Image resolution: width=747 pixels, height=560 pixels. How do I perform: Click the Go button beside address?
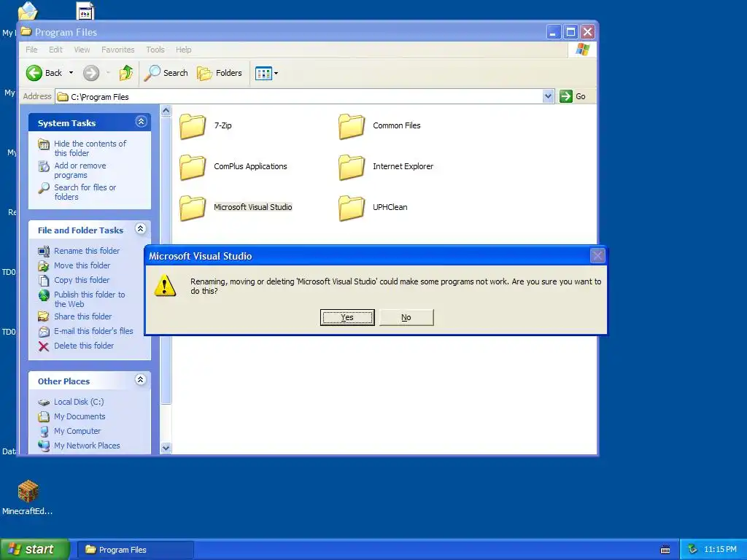pyautogui.click(x=573, y=96)
